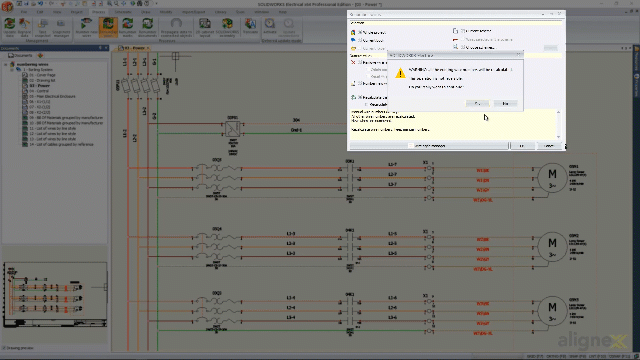Select the top motor M symbol in schematic
The width and height of the screenshot is (640, 360).
(x=552, y=178)
